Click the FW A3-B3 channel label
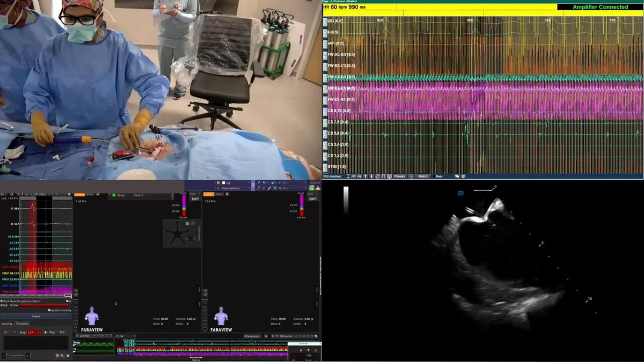This screenshot has height=362, width=644. pos(341,54)
